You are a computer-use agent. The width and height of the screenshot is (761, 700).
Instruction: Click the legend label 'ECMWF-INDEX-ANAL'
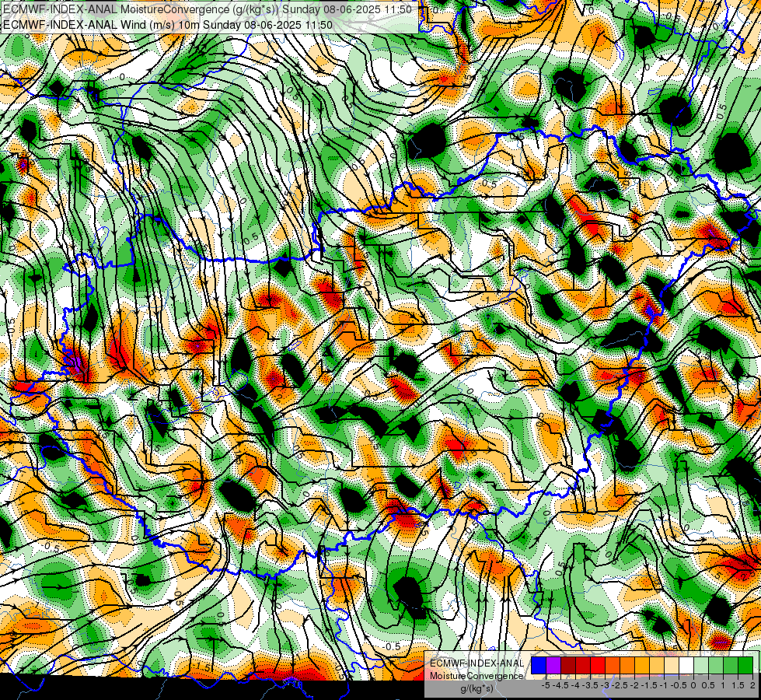476,663
